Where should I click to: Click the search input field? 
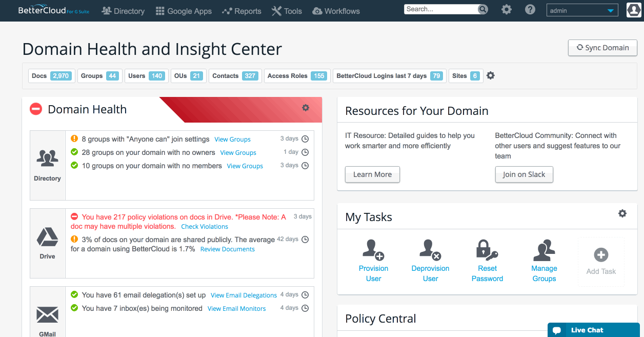pos(440,9)
